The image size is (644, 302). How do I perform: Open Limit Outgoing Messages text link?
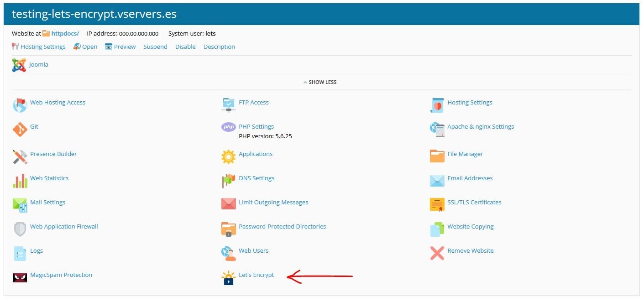[273, 202]
